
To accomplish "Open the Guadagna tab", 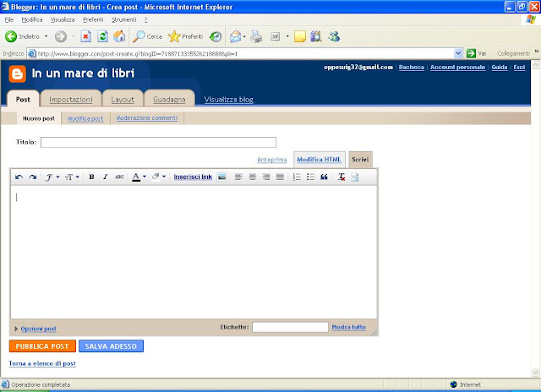I will (169, 100).
